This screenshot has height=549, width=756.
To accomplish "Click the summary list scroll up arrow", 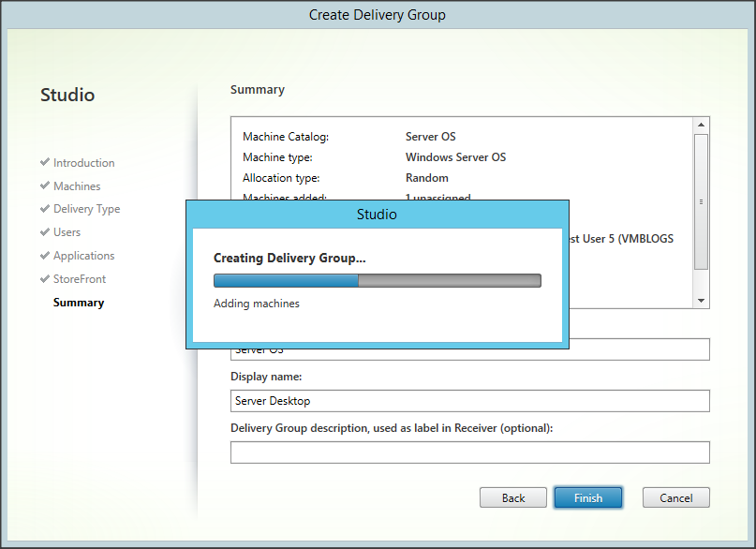I will coord(701,125).
